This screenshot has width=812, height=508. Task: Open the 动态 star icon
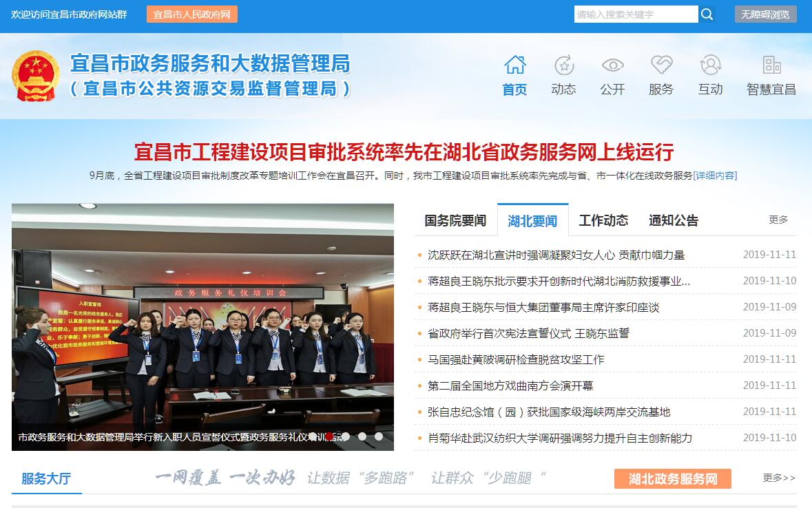click(x=564, y=65)
